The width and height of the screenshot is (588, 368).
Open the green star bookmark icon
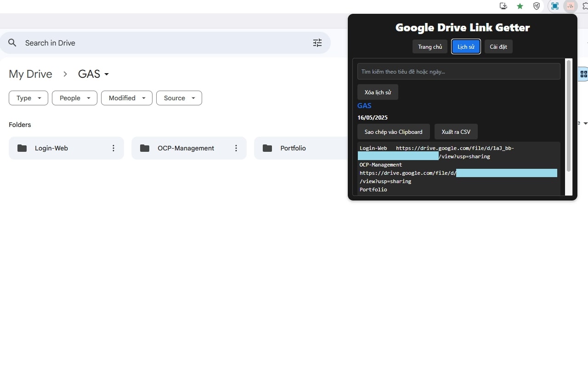pos(520,6)
